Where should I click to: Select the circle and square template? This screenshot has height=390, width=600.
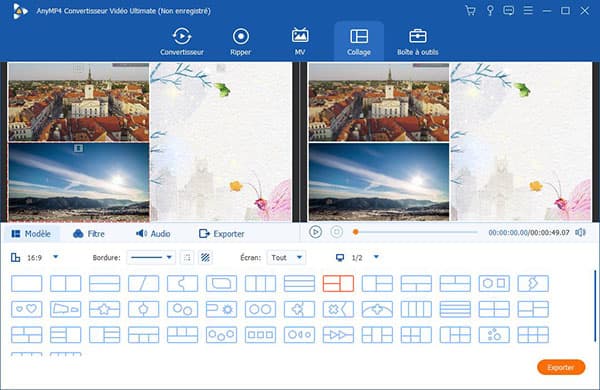pyautogui.click(x=494, y=284)
